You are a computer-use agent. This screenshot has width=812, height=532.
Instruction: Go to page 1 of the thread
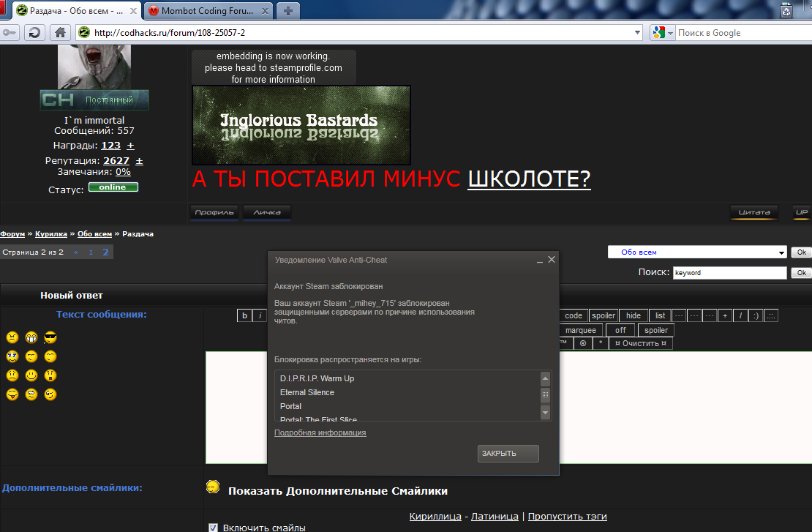pos(91,252)
